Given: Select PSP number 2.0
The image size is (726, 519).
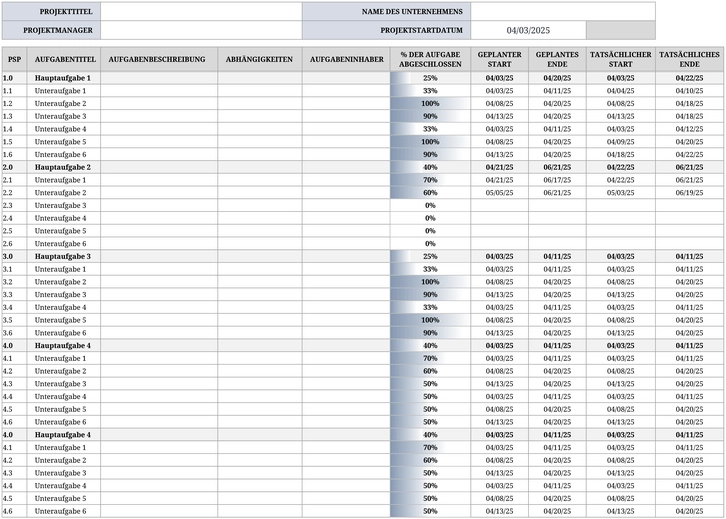Looking at the screenshot, I should click(14, 167).
